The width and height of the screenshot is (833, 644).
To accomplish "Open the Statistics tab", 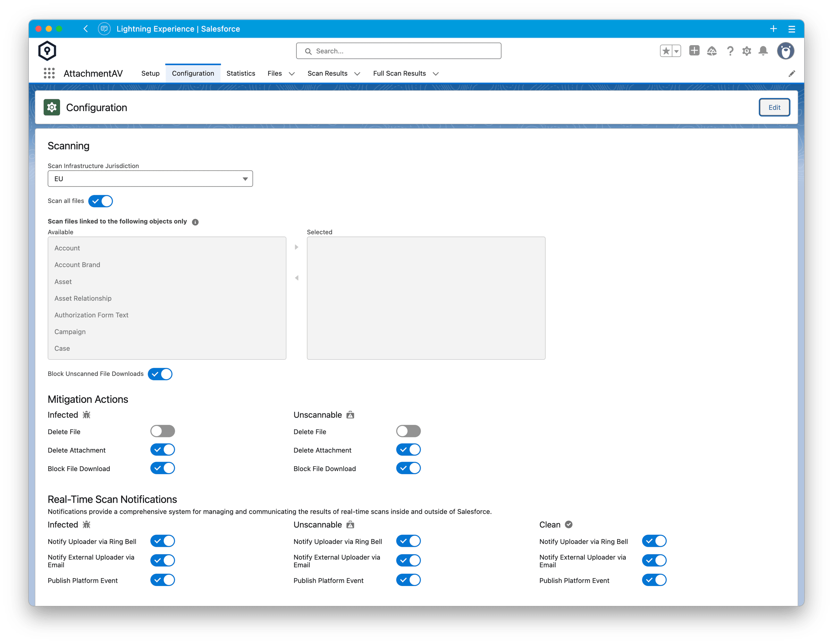I will [x=241, y=73].
